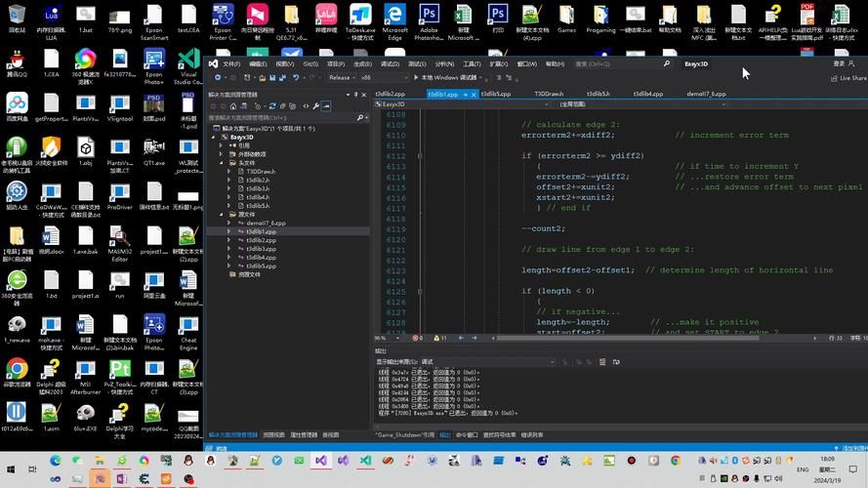Select t3dlib3.cpp in the tree

coord(261,249)
